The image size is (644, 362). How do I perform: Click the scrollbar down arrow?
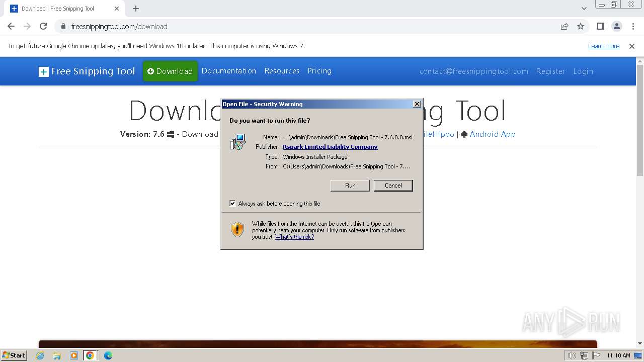click(x=639, y=344)
